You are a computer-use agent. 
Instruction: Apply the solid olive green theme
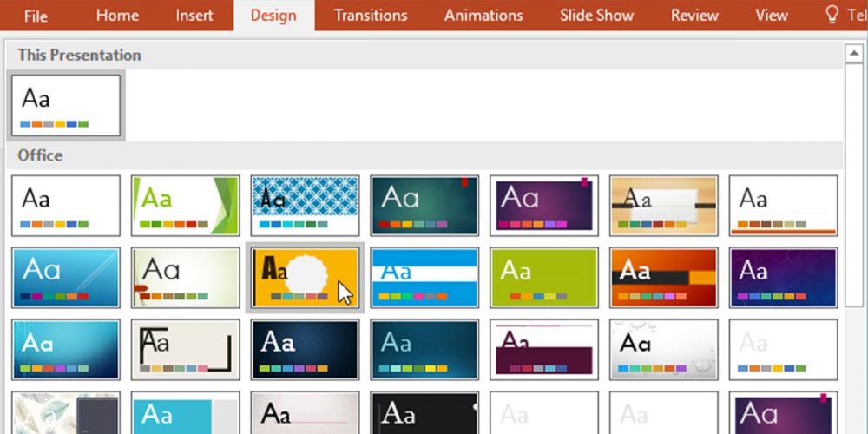(x=544, y=277)
